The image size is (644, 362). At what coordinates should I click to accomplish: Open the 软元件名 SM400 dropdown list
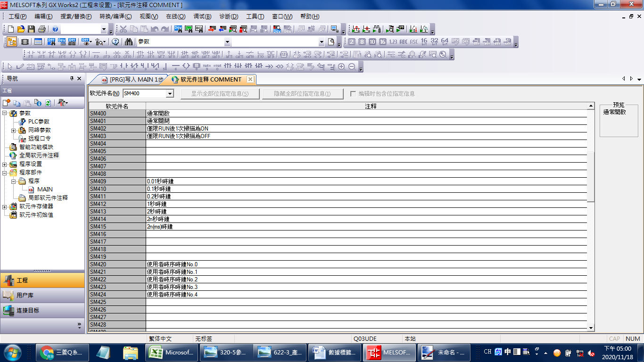[170, 94]
